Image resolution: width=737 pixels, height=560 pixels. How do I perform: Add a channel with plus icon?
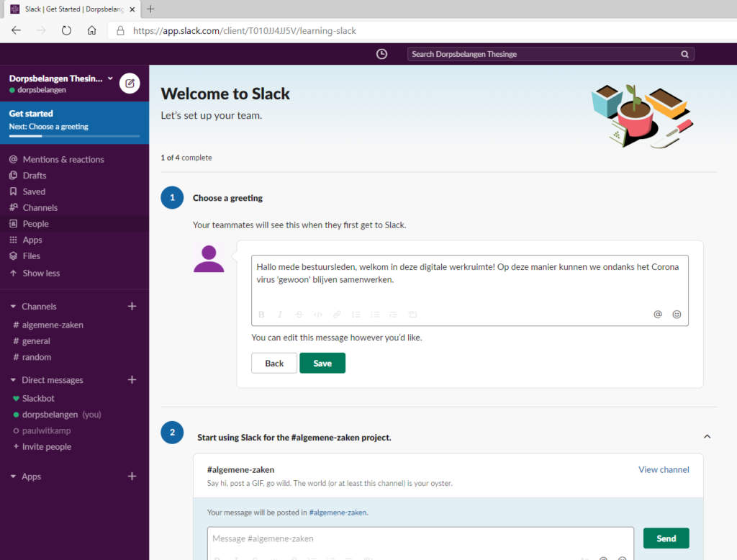132,306
